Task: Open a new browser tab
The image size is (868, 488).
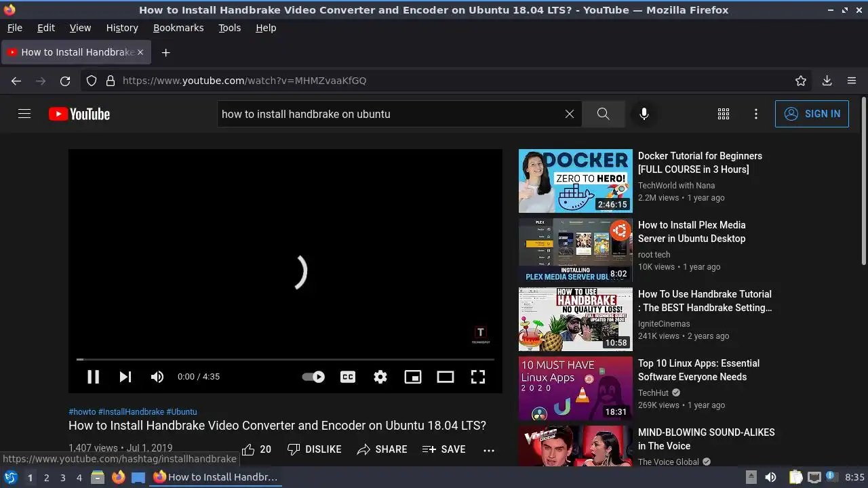Action: point(165,52)
